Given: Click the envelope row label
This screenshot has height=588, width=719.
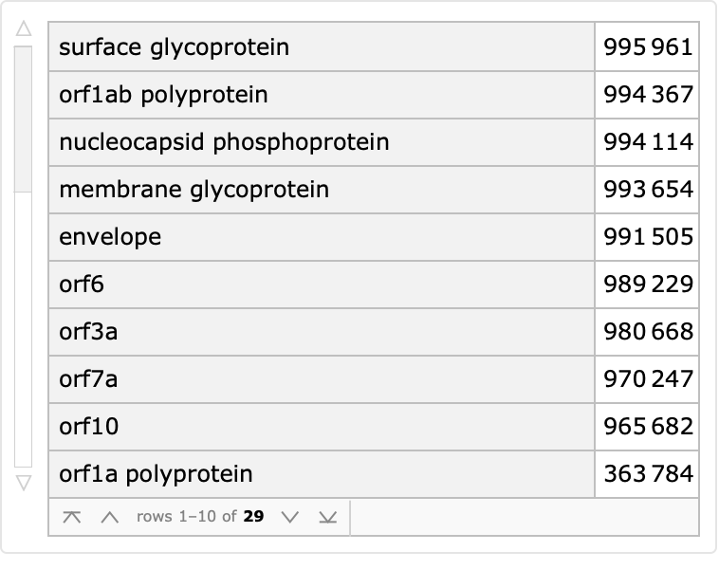Looking at the screenshot, I should [110, 236].
